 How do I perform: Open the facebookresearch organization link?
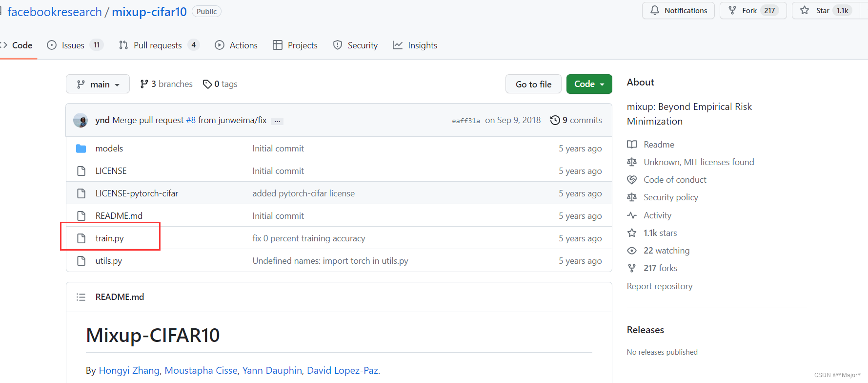[x=55, y=12]
